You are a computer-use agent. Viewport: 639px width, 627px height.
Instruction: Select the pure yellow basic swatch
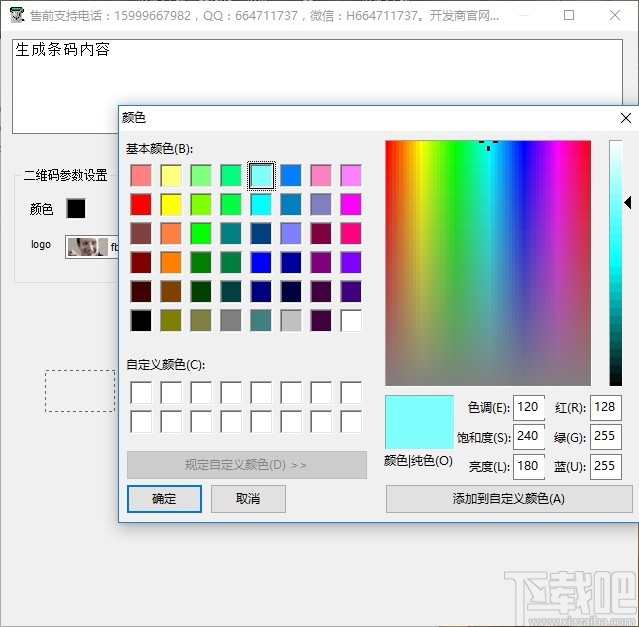coord(171,205)
